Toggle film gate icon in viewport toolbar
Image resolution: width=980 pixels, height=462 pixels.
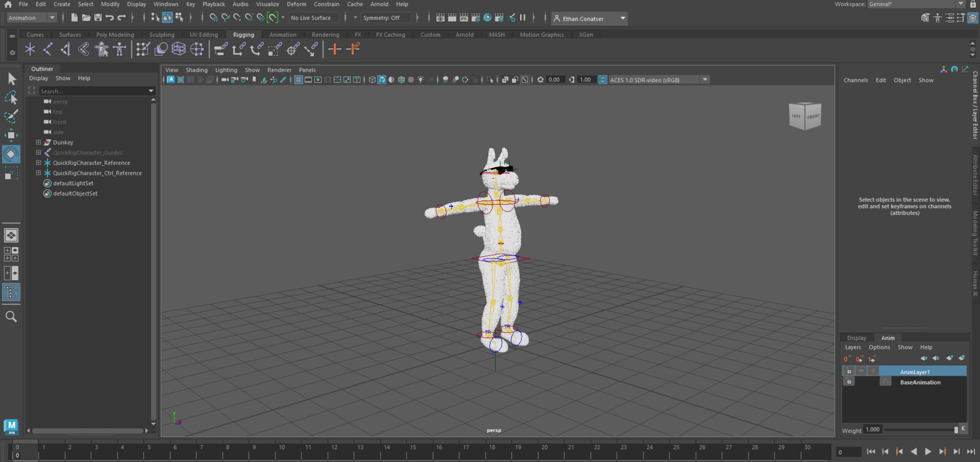(x=308, y=80)
